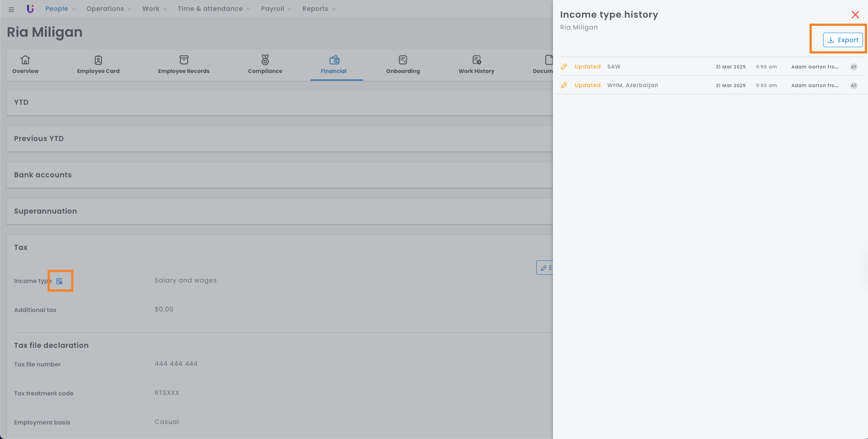The height and width of the screenshot is (439, 868).
Task: Select the SAW updated history row
Action: tap(707, 67)
